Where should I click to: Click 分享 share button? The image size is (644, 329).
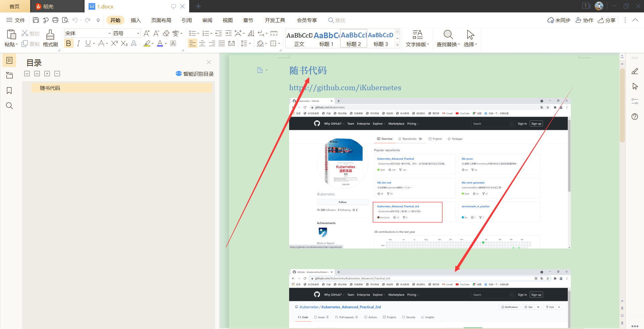coord(606,20)
